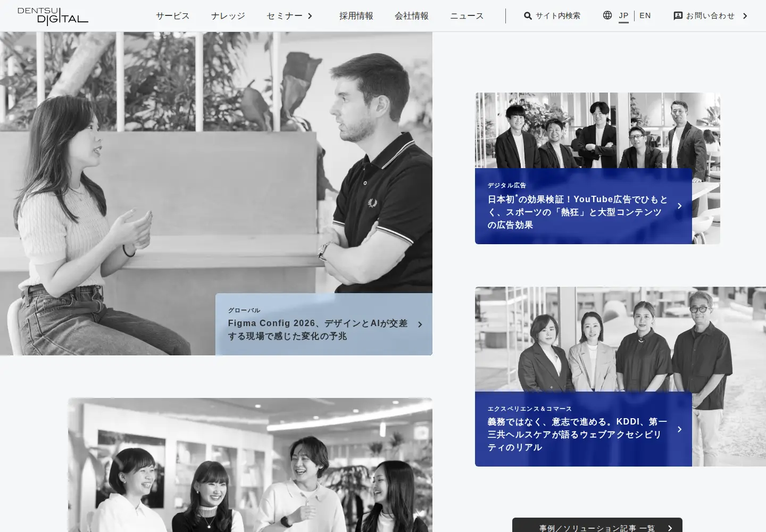Click arrow on 事例／ソリューション記事 一覧 button

pos(670,528)
